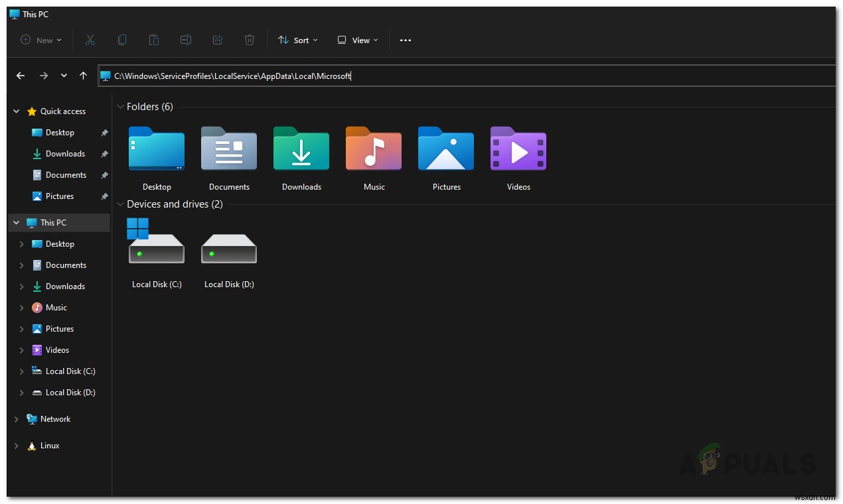Open the See more ellipsis menu
The height and width of the screenshot is (504, 843).
[406, 40]
